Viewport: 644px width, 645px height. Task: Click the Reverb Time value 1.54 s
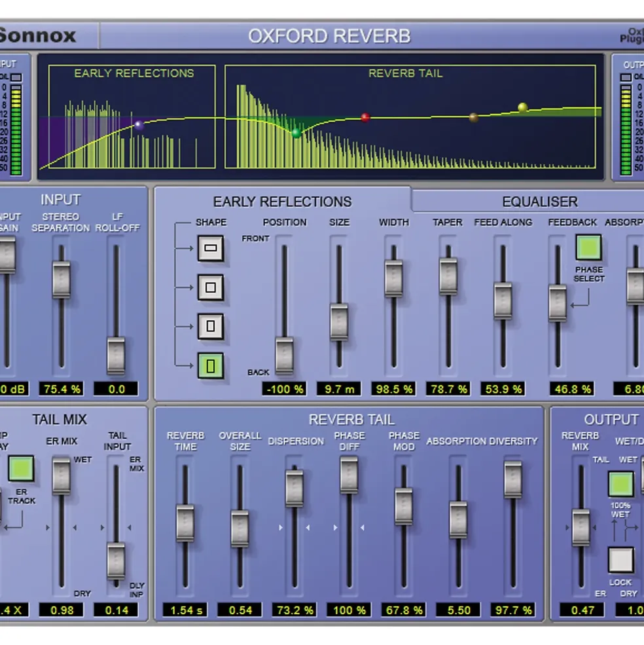click(185, 610)
